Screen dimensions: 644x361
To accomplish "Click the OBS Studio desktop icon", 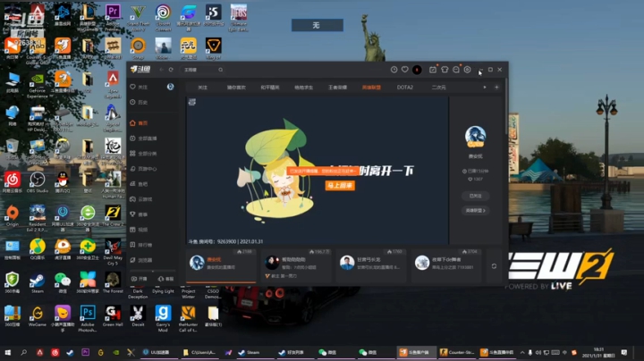I will point(37,182).
